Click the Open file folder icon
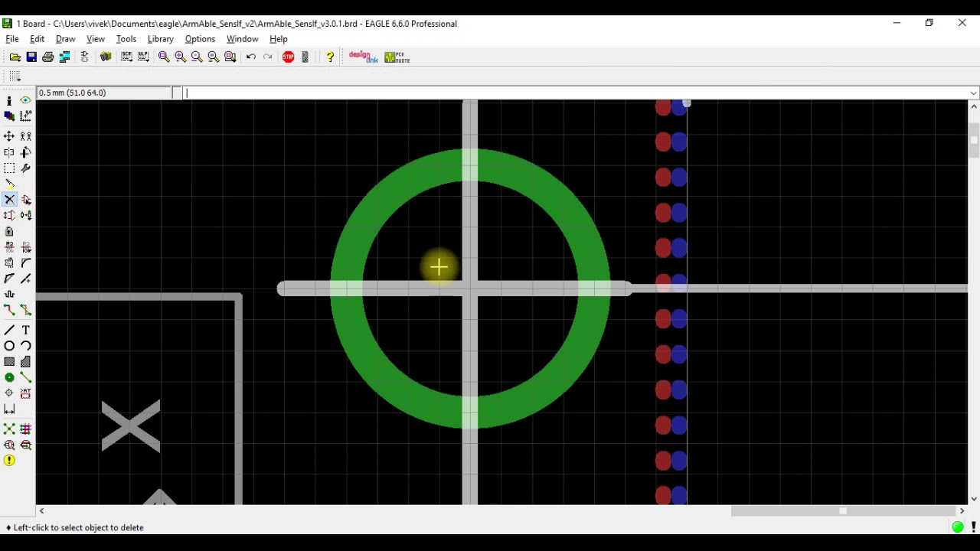 (x=15, y=57)
